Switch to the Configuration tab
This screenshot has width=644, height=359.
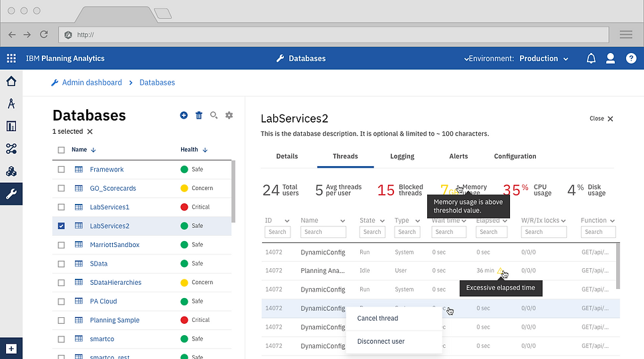point(515,156)
